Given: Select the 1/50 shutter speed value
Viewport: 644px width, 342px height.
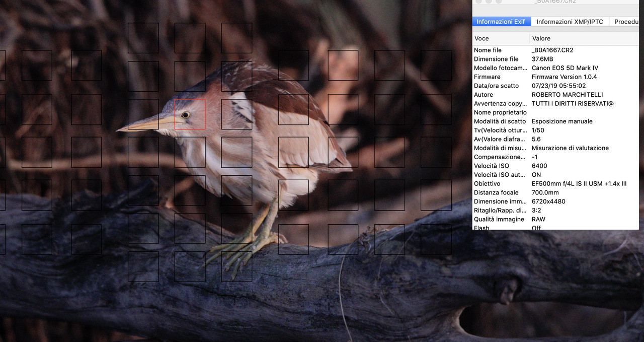Looking at the screenshot, I should (x=538, y=130).
